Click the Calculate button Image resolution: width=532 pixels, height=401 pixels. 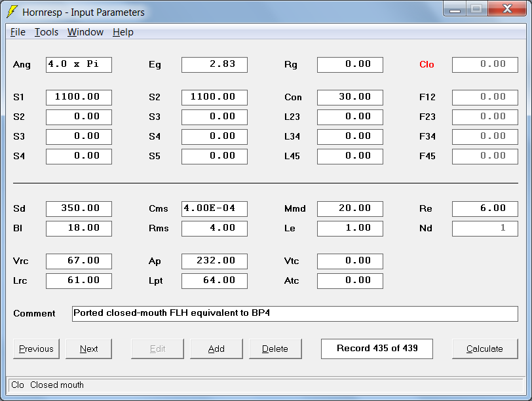tap(485, 349)
